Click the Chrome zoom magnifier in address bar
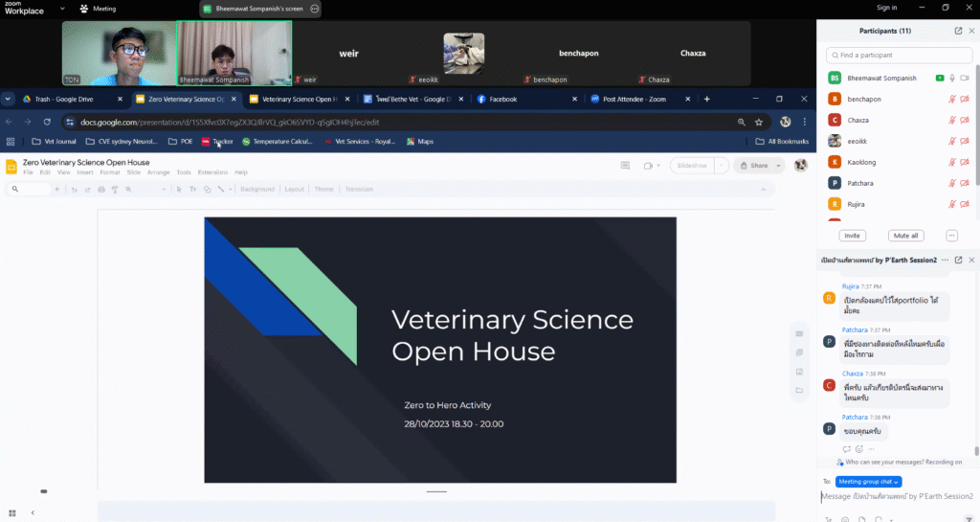This screenshot has width=980, height=522. [x=742, y=123]
